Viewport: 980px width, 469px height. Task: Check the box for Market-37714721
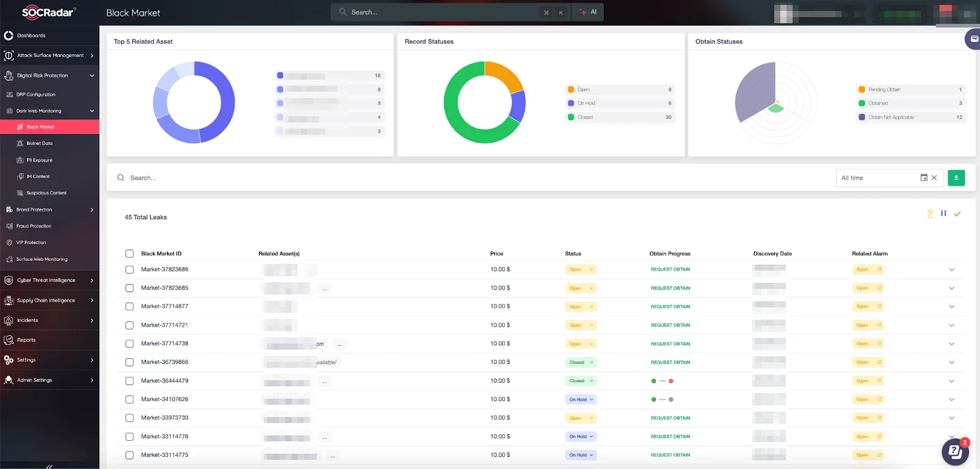pyautogui.click(x=129, y=325)
